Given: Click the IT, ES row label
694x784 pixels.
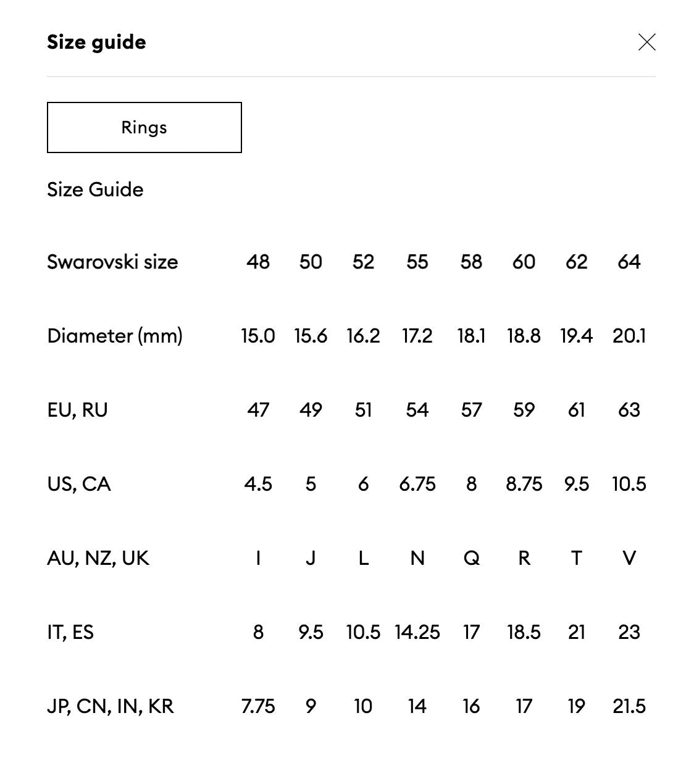Looking at the screenshot, I should [70, 632].
